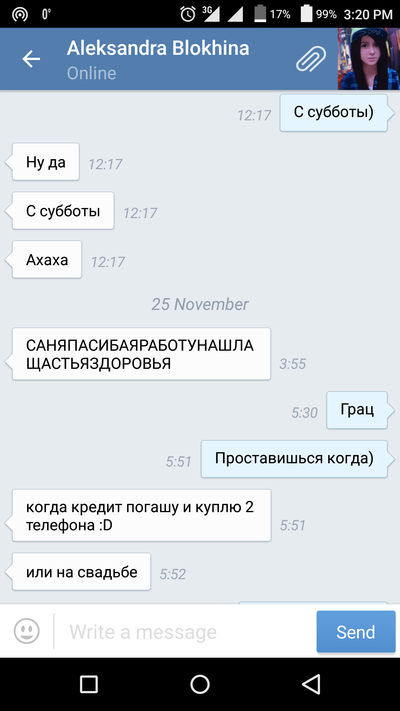
Task: Tap the alarm clock status icon
Action: 188,14
